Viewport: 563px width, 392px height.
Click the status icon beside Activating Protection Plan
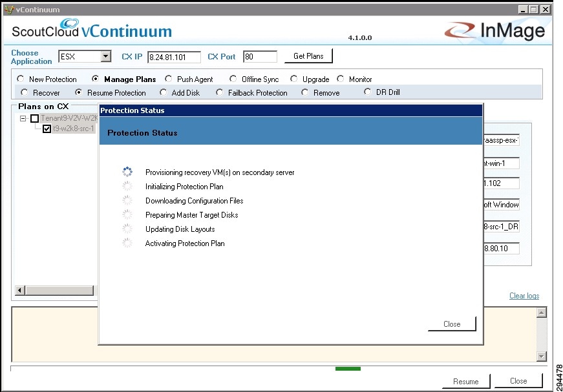point(127,243)
